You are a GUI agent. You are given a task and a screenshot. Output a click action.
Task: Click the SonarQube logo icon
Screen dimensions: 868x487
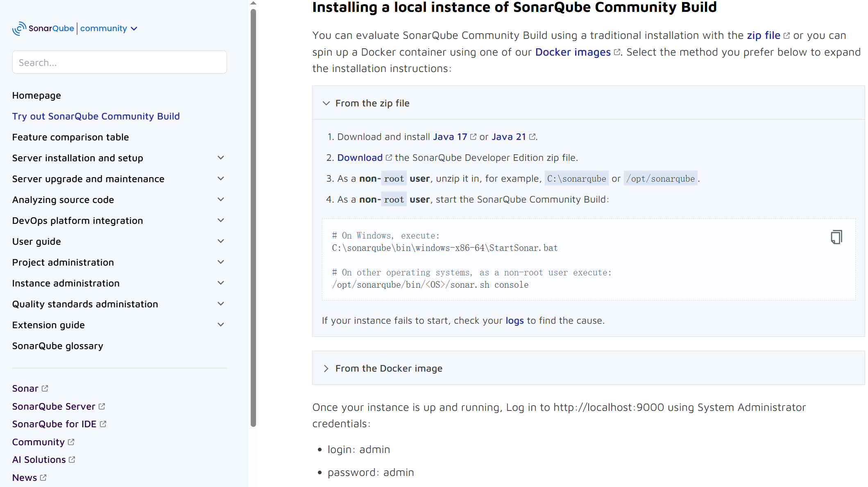coord(19,29)
